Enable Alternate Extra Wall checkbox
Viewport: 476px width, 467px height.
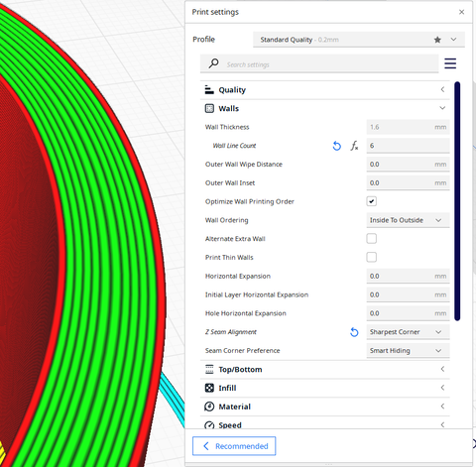[372, 239]
